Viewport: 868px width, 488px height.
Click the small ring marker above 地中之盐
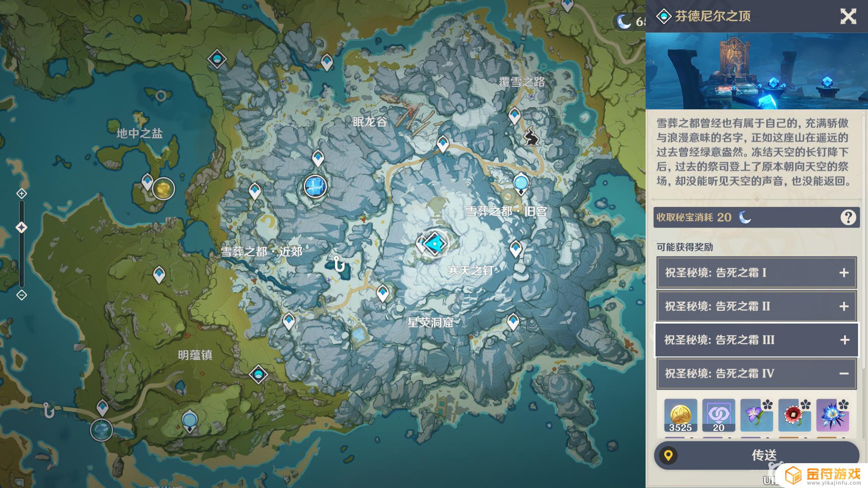pos(160,95)
